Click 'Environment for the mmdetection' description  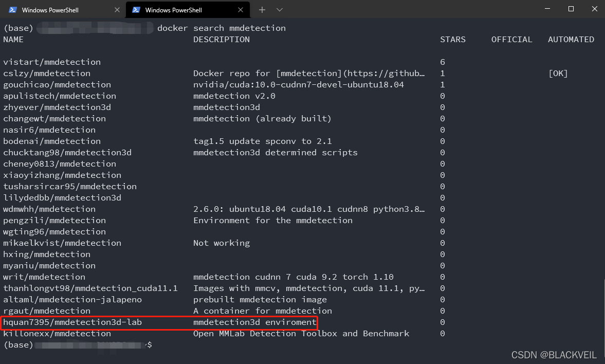coord(273,221)
